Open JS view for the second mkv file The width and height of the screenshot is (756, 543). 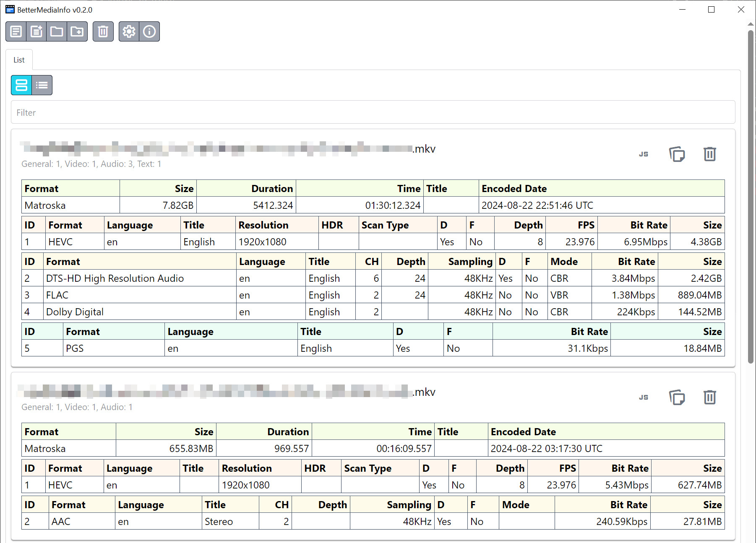[x=643, y=397]
